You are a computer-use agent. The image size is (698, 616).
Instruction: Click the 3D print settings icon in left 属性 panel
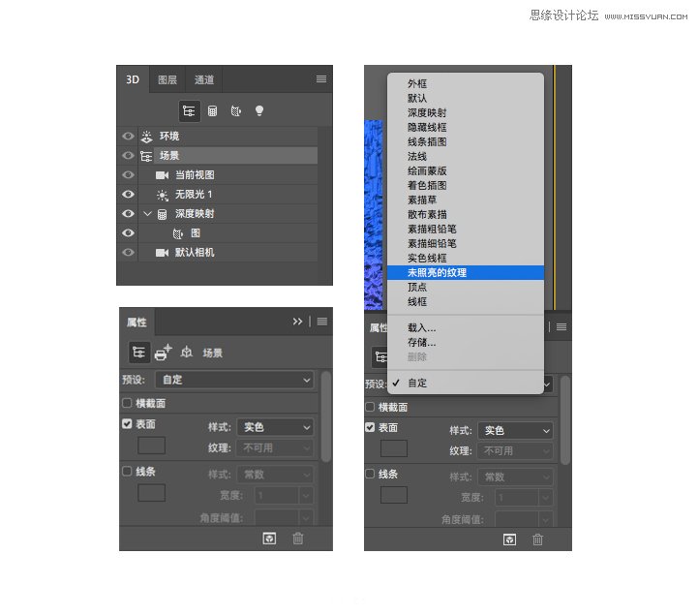click(163, 353)
